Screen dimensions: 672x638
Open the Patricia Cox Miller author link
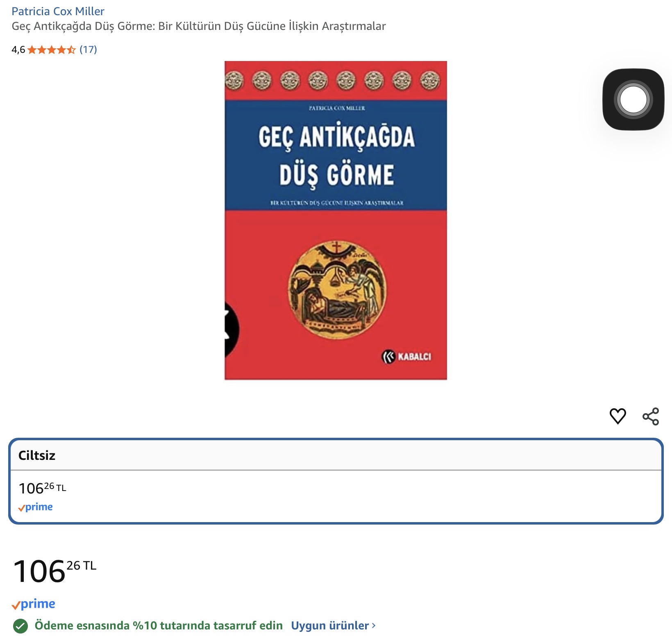(x=58, y=11)
